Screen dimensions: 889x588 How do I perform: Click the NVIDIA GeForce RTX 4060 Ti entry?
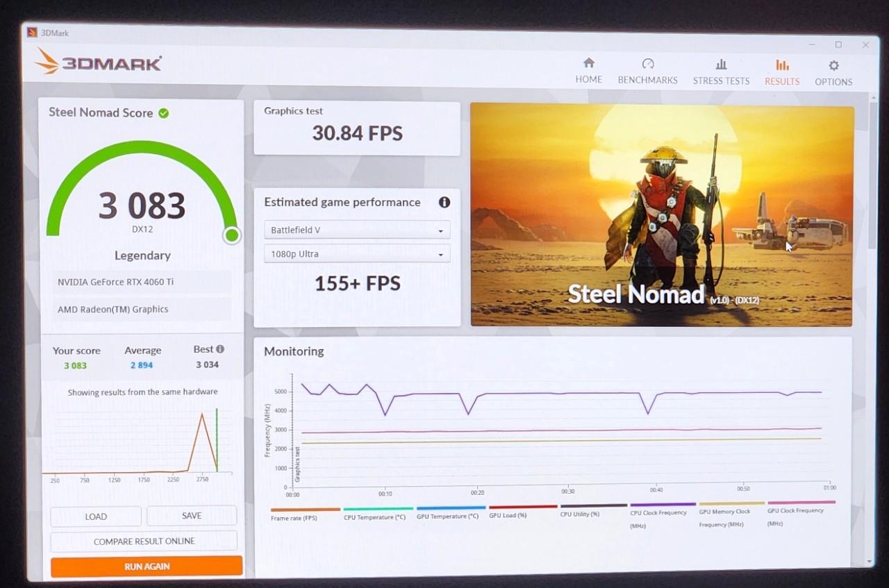click(142, 282)
